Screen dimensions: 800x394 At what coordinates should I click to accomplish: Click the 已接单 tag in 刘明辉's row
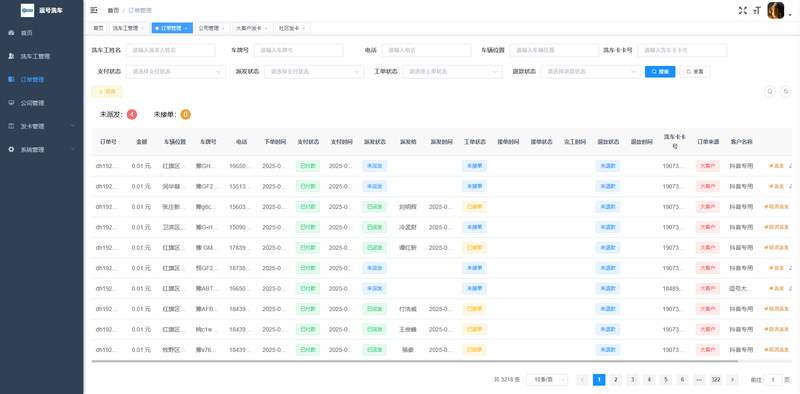(474, 207)
